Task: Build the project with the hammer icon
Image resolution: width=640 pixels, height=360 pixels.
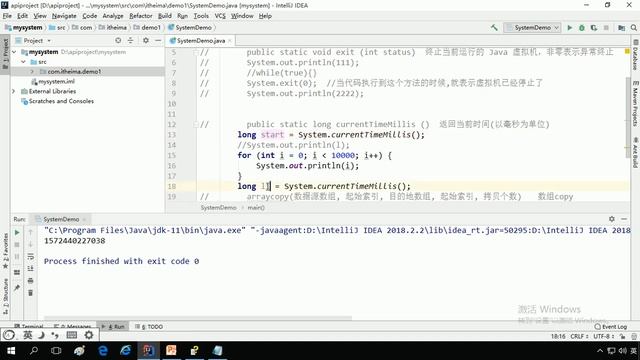Action: click(x=494, y=27)
